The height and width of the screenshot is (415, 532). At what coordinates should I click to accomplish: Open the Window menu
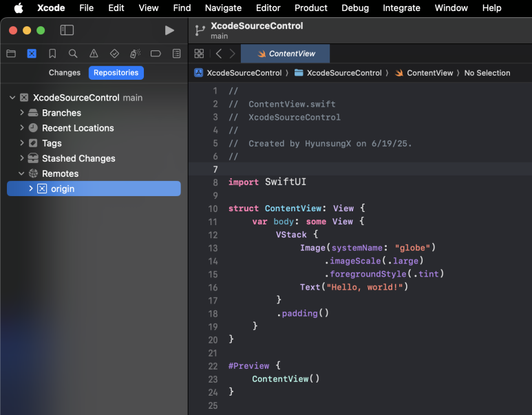coord(451,8)
